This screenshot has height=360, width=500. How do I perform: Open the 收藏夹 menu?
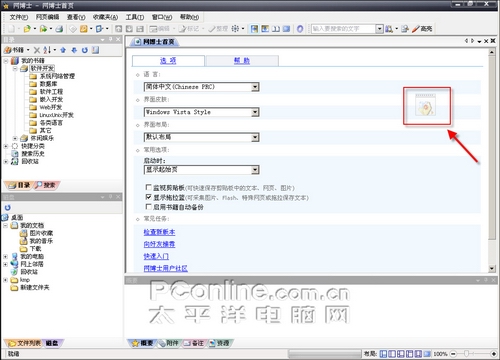pos(105,17)
